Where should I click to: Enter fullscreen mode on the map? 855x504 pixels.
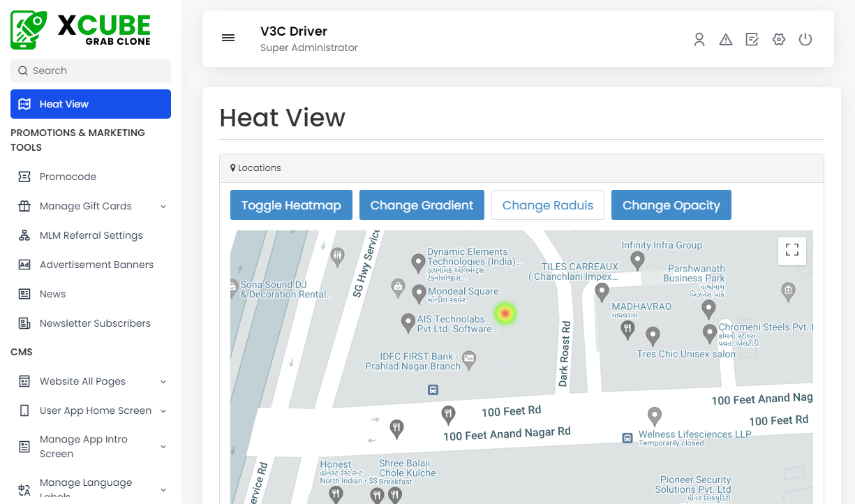tap(791, 251)
